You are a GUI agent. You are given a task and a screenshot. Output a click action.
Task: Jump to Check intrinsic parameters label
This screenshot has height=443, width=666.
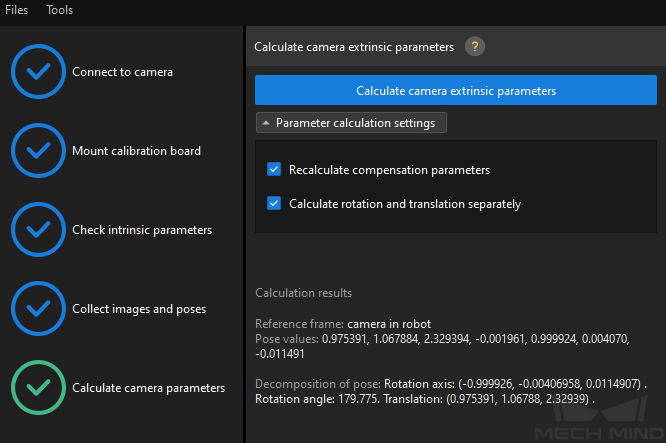coord(142,230)
